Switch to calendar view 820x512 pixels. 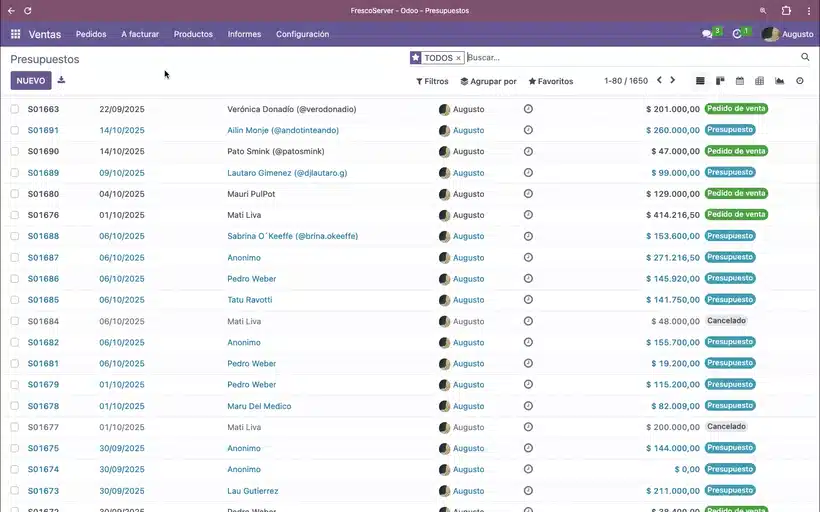(740, 81)
